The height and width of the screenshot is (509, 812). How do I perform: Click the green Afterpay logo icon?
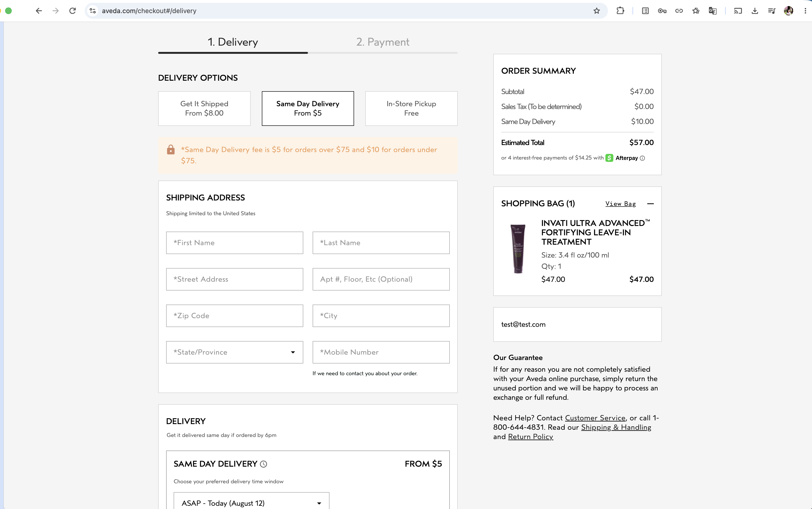[x=609, y=158]
